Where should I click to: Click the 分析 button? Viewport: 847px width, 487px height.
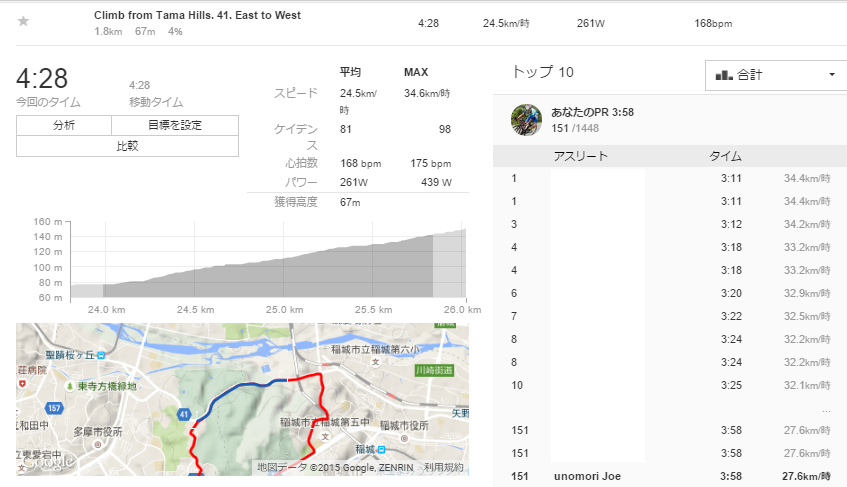(63, 125)
